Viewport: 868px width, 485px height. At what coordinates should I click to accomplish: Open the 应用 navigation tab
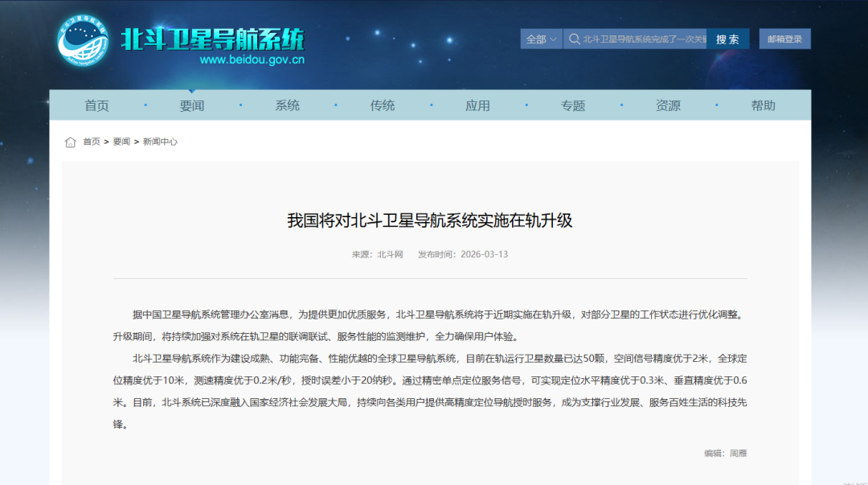pyautogui.click(x=477, y=105)
